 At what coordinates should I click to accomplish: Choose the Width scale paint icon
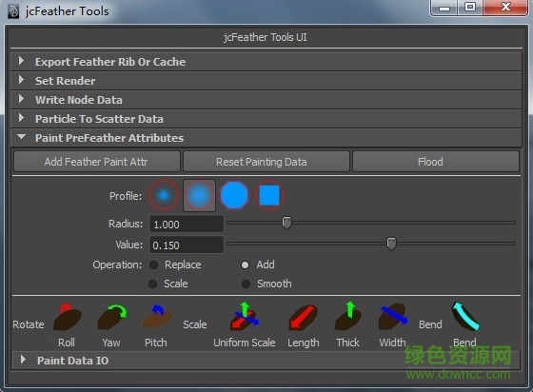[x=393, y=317]
